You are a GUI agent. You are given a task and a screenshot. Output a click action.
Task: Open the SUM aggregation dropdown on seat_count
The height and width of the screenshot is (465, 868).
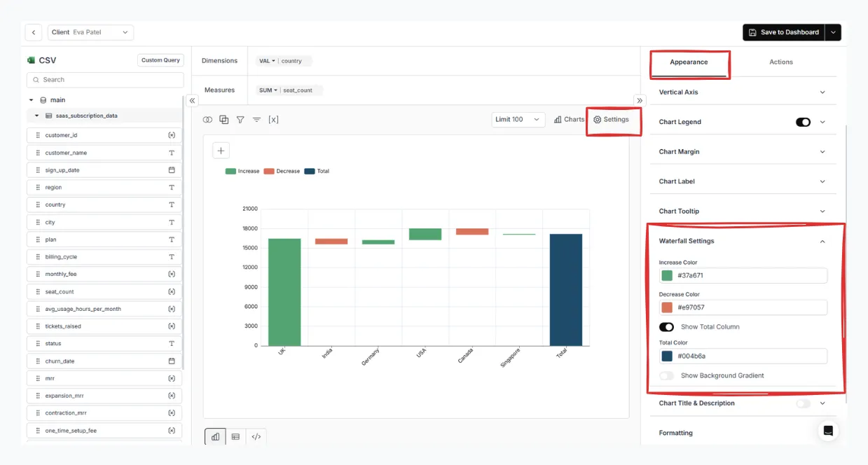pos(267,90)
